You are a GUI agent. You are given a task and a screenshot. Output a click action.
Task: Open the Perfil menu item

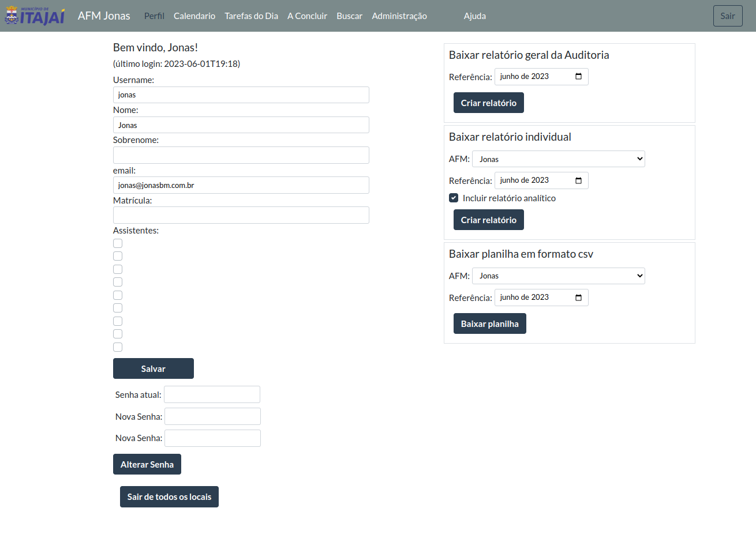tap(154, 16)
